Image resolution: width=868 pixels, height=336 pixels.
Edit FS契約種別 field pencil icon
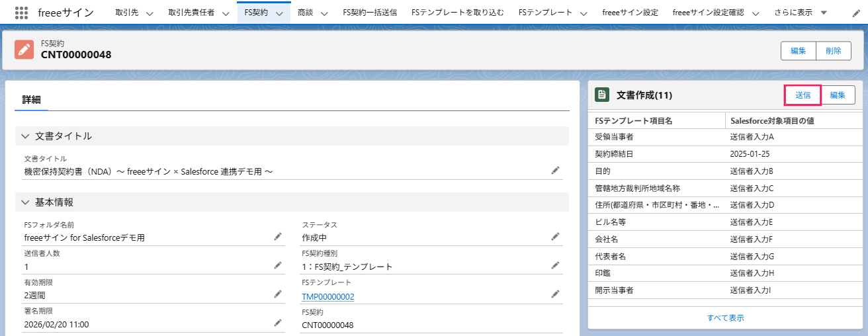pyautogui.click(x=556, y=265)
